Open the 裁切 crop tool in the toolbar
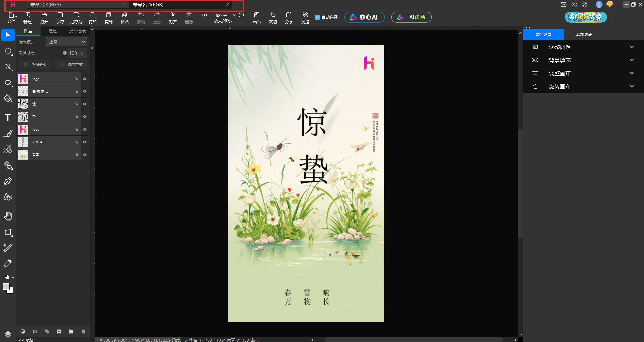This screenshot has height=342, width=644. pos(273,17)
